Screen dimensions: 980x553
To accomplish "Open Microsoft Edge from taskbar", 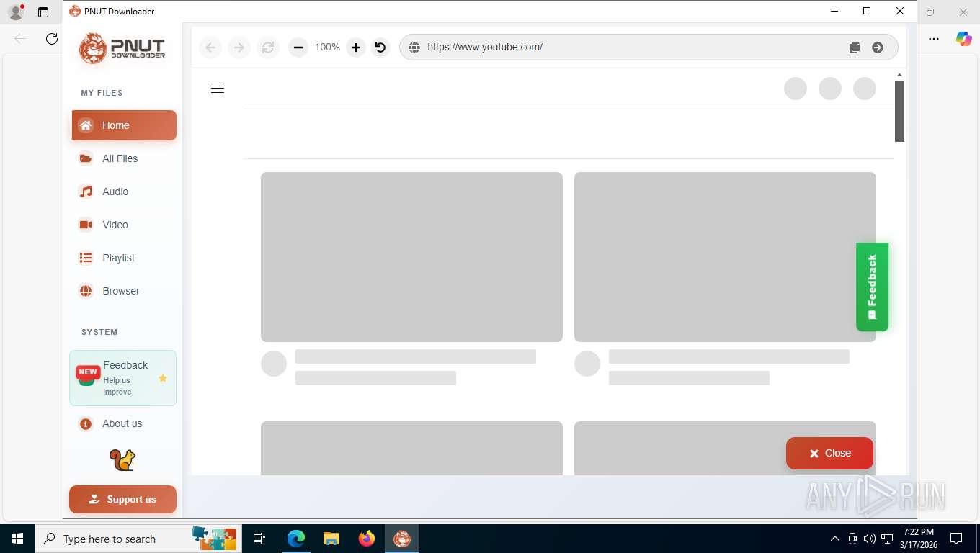I will (296, 539).
